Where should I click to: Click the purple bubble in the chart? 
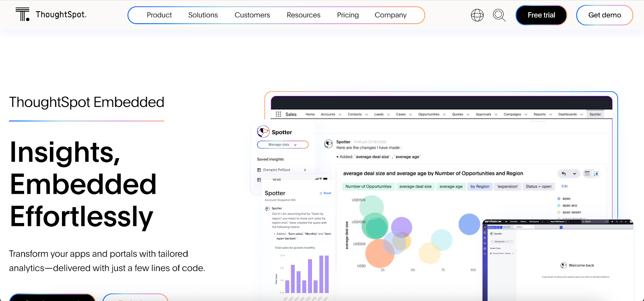401,227
